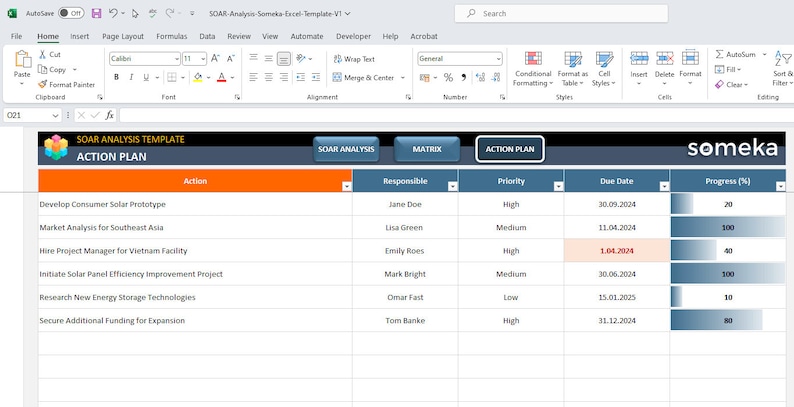Increase font size with large A icon
This screenshot has width=794, height=407.
click(215, 59)
